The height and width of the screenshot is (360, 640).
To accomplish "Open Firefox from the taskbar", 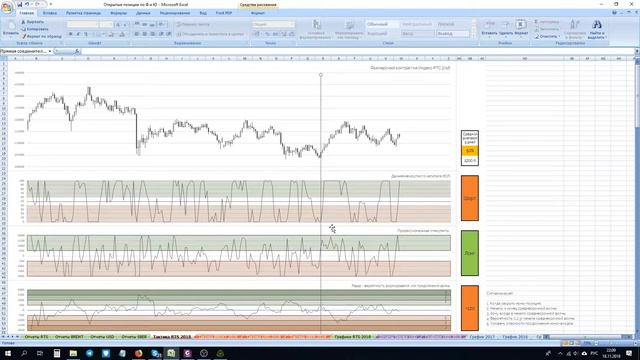I will click(139, 353).
